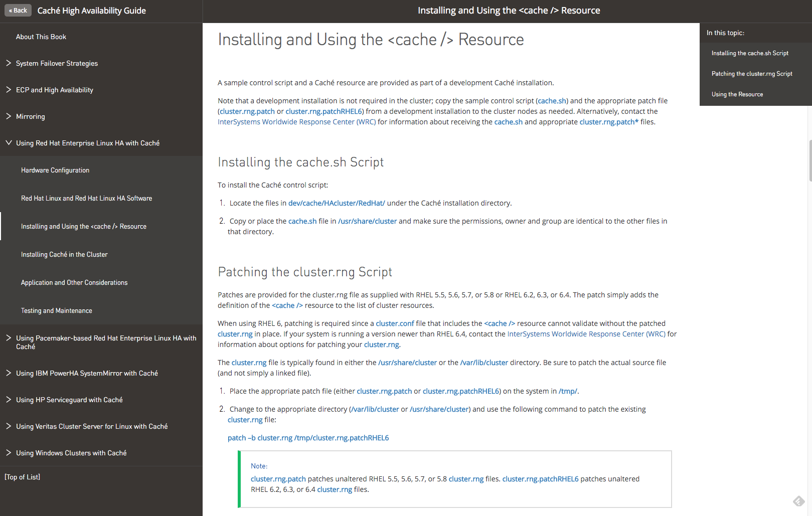Image resolution: width=812 pixels, height=516 pixels.
Task: Open Using HP Serviceguard with Caché
Action: [69, 400]
